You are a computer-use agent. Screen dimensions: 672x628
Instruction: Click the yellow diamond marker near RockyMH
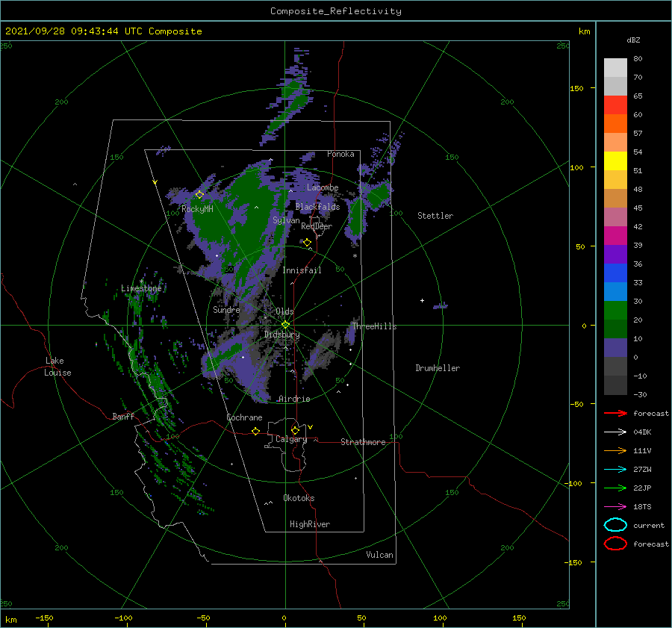point(199,195)
